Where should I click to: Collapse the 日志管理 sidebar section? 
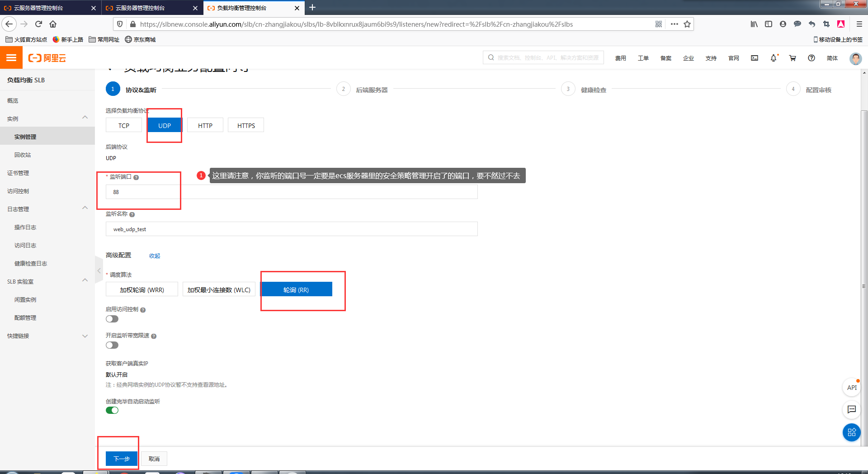pyautogui.click(x=85, y=209)
